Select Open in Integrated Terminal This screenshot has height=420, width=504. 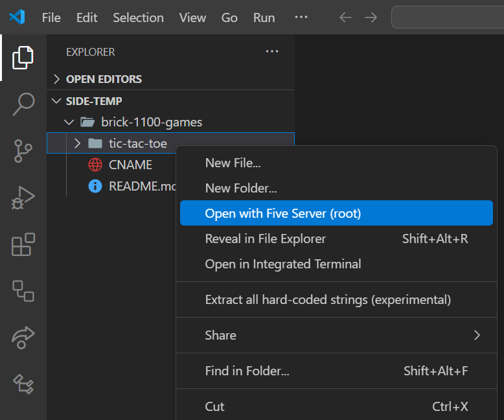click(336, 264)
